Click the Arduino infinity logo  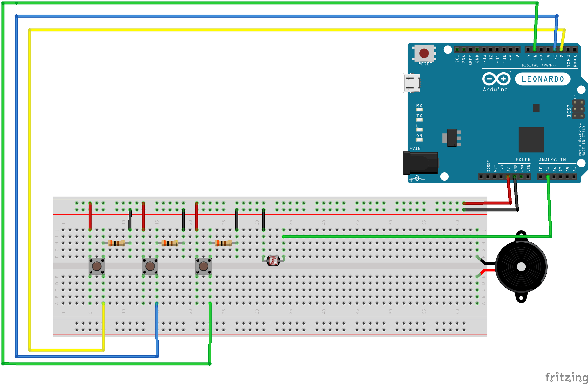pos(496,79)
